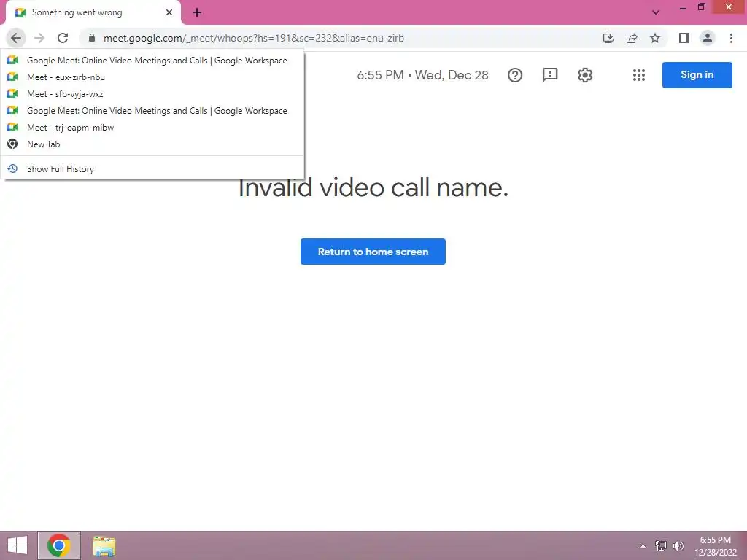Screen dimensions: 747x560
Task: Click the Sign in button
Action: (x=697, y=75)
